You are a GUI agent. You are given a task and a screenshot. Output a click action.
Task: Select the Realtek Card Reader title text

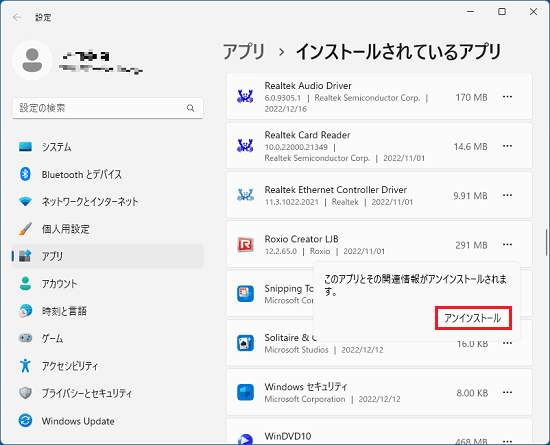307,135
